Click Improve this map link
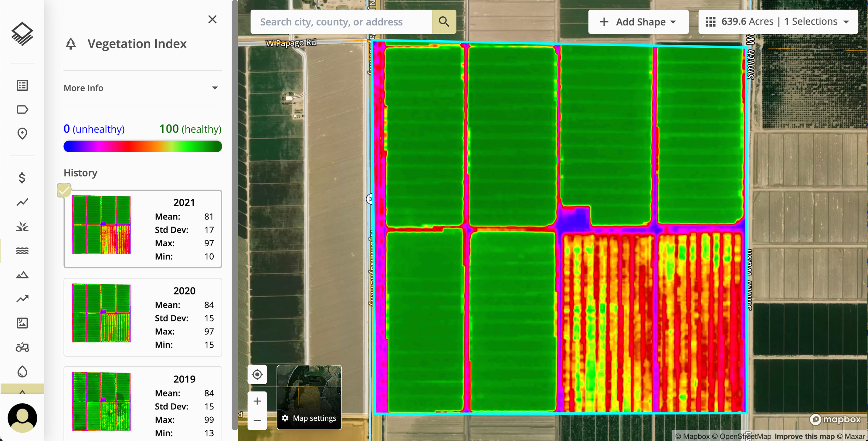Screen dimensions: 868x441 pyautogui.click(x=804, y=436)
